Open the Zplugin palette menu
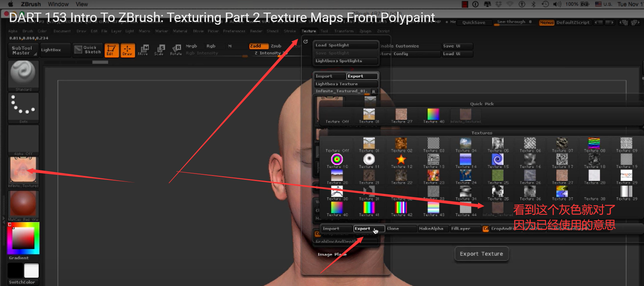The image size is (644, 286). pyautogui.click(x=365, y=31)
